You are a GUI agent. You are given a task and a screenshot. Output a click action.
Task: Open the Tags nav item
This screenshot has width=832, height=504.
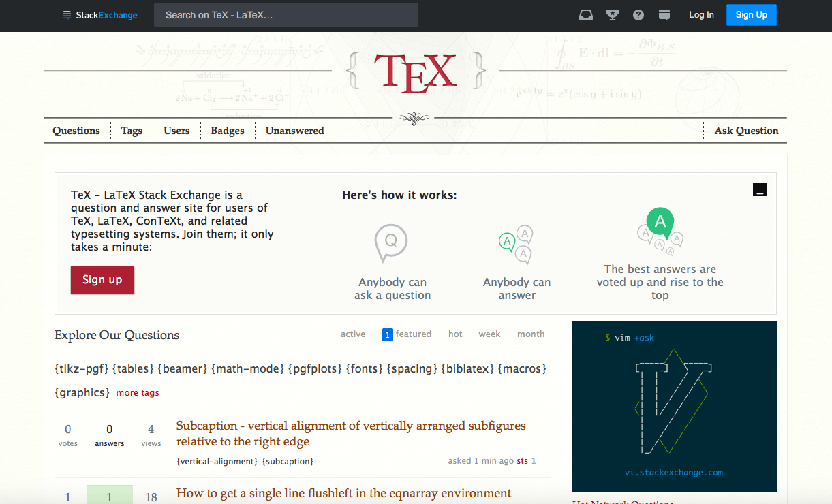tap(132, 131)
